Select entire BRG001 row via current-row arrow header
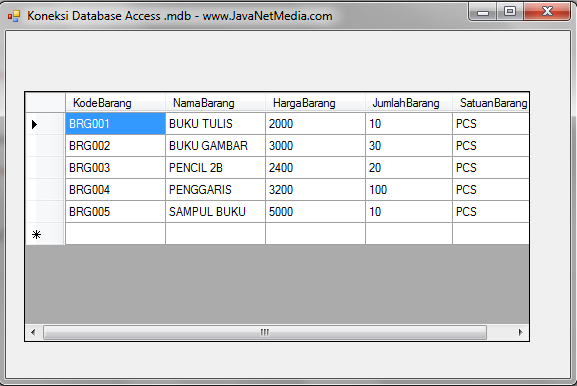Screen dimensions: 577x386 [x=45, y=124]
